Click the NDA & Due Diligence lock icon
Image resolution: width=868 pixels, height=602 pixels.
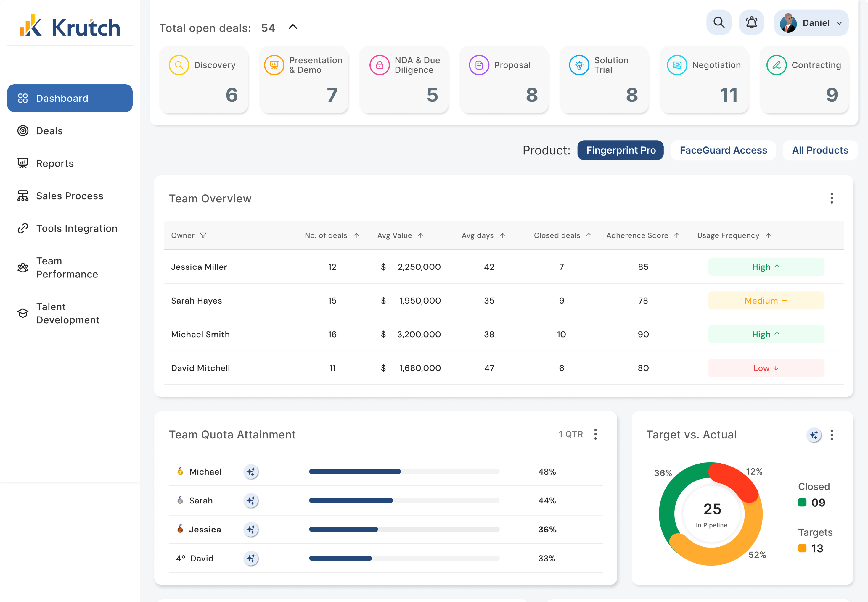[380, 65]
